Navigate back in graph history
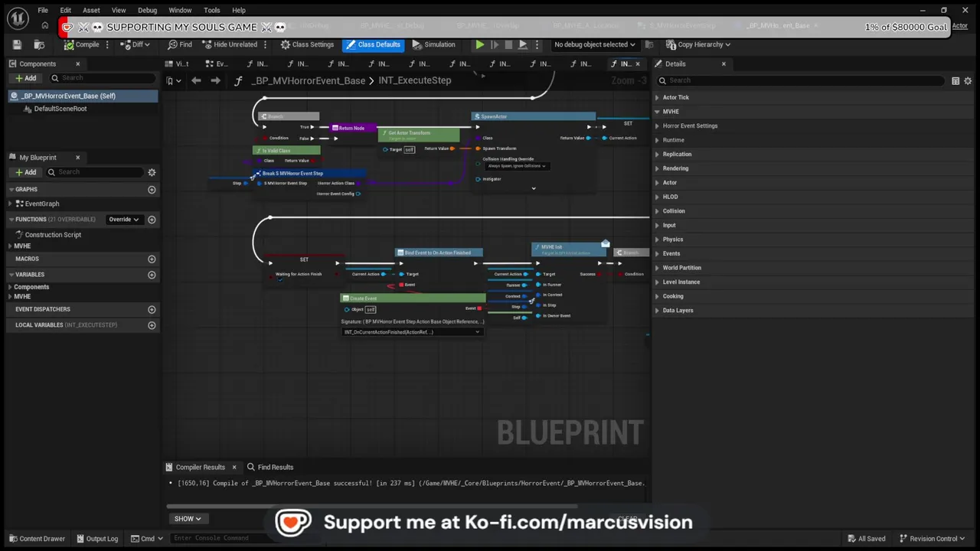 click(196, 80)
